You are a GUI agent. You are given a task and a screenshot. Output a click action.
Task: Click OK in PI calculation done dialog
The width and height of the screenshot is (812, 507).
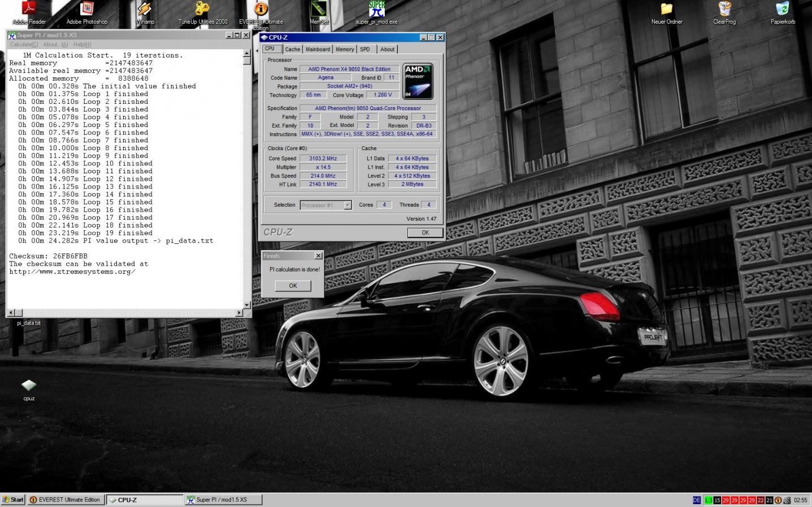click(x=293, y=286)
